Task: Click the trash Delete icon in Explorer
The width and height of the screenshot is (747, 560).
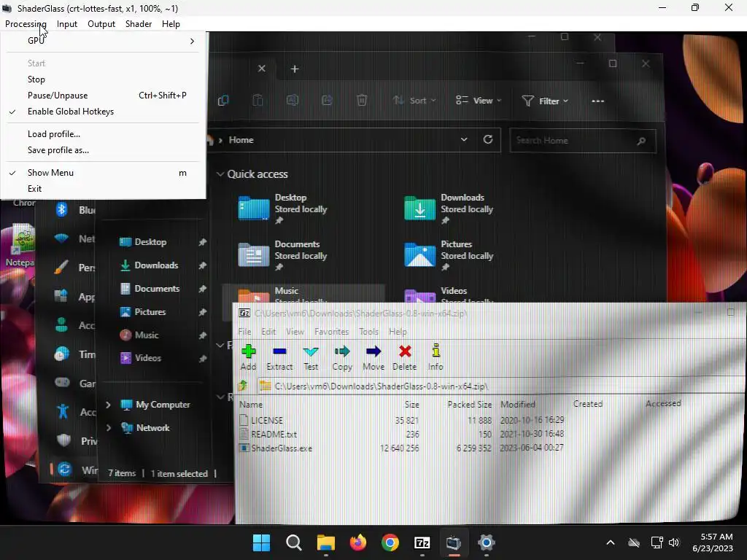Action: tap(362, 100)
